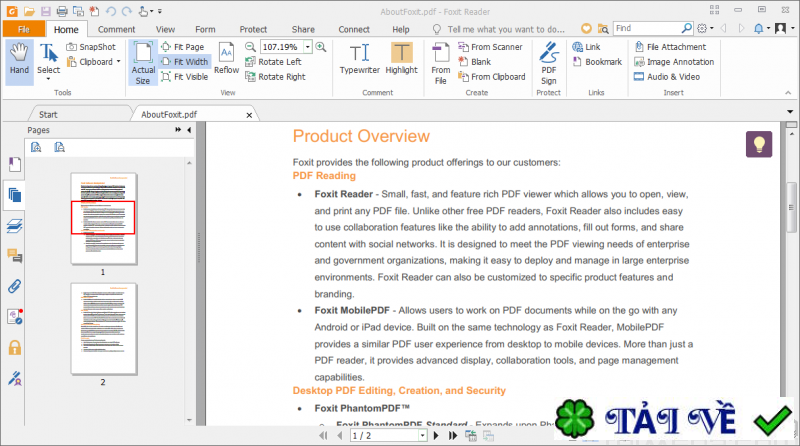Click the Typewriter tool icon
Image resolution: width=800 pixels, height=446 pixels.
[x=359, y=59]
